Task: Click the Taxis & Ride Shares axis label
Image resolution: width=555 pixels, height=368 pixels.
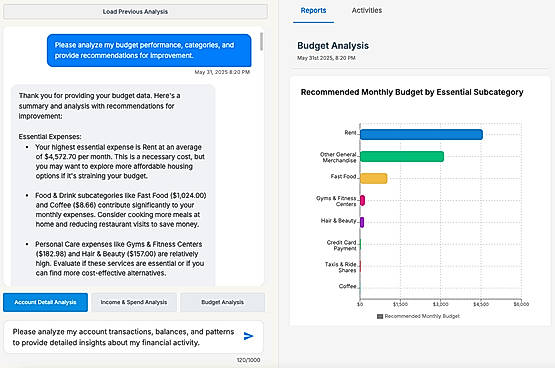Action: (341, 267)
